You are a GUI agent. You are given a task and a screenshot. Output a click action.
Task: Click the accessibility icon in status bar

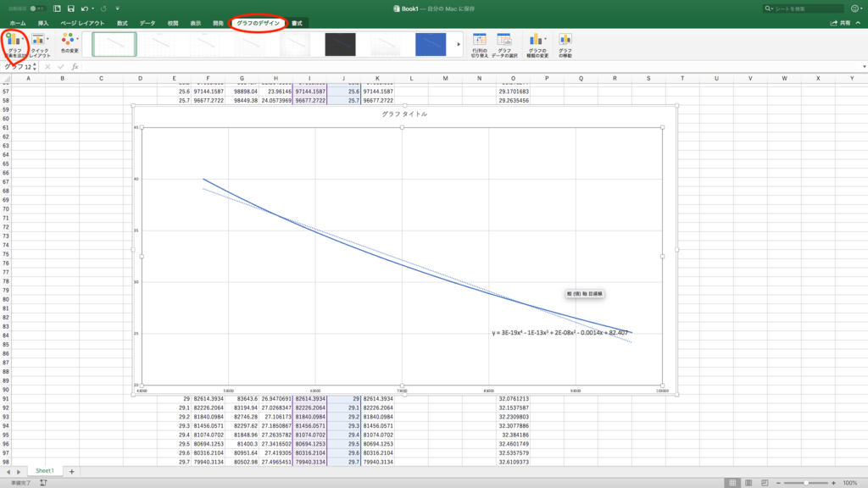coord(43,483)
